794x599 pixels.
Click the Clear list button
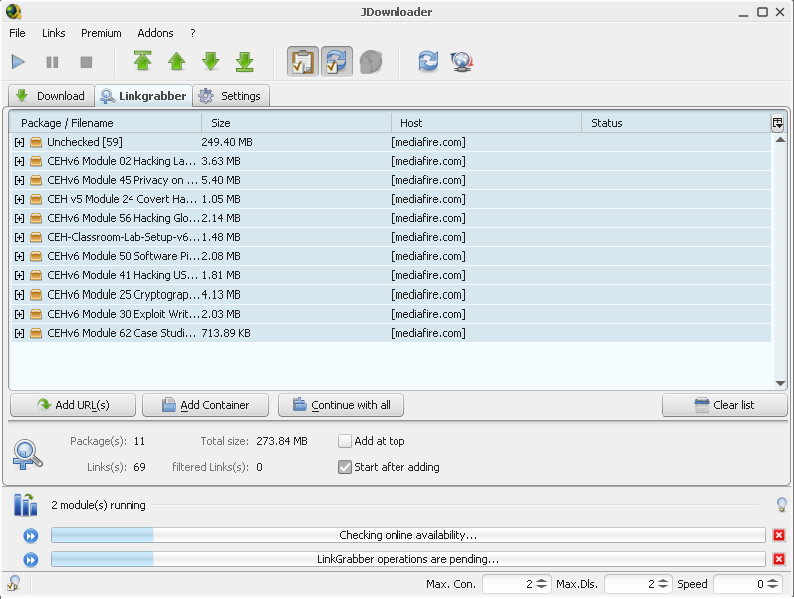pos(725,405)
